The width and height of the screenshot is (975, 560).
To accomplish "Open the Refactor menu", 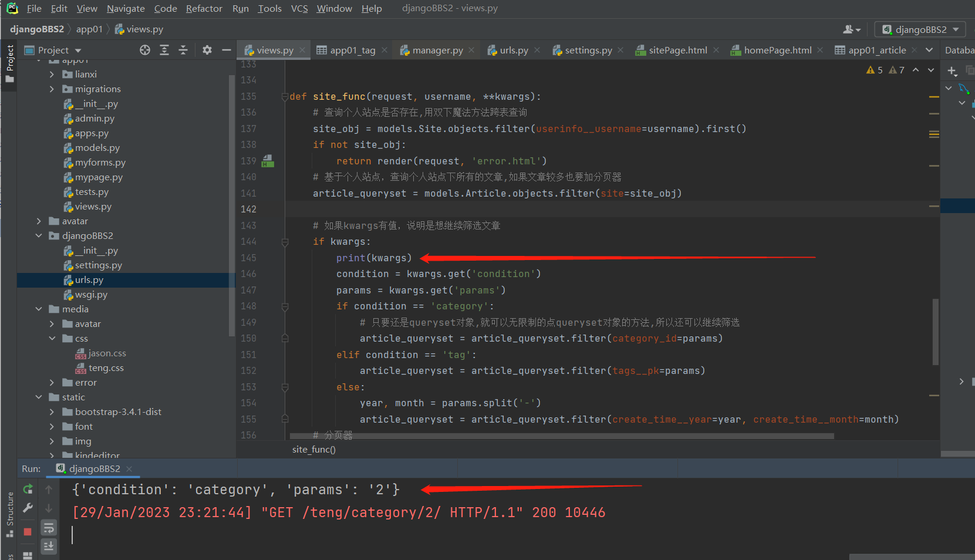I will click(x=204, y=8).
